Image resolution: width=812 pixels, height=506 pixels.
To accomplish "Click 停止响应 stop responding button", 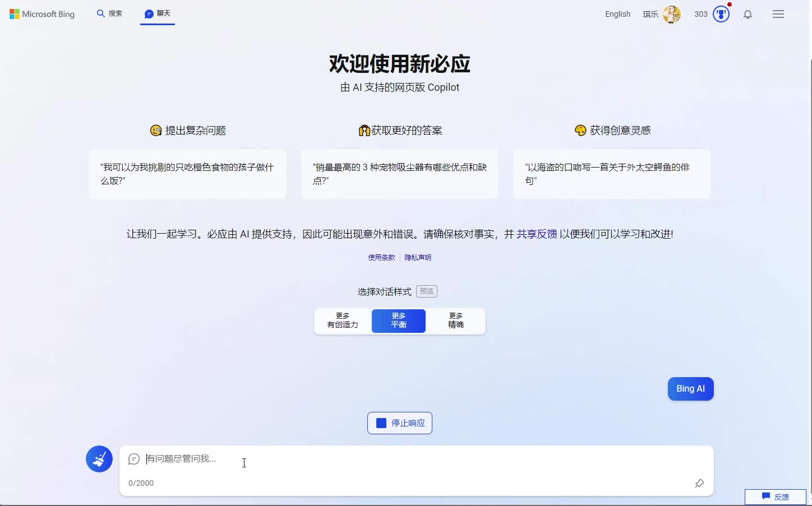I will click(x=400, y=423).
